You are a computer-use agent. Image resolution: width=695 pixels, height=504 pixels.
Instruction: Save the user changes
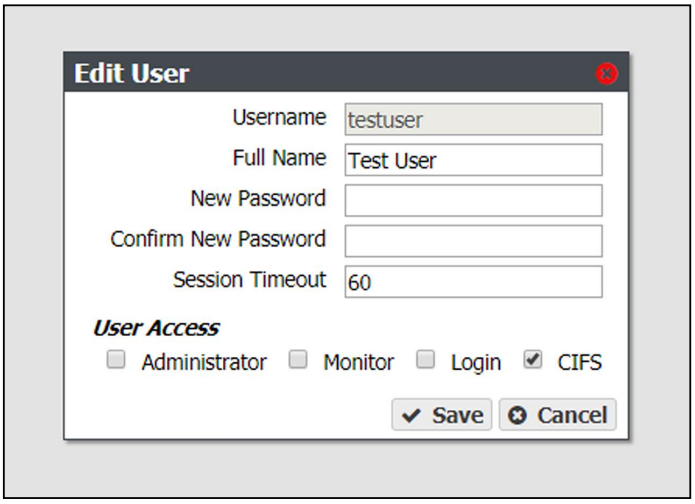click(441, 414)
